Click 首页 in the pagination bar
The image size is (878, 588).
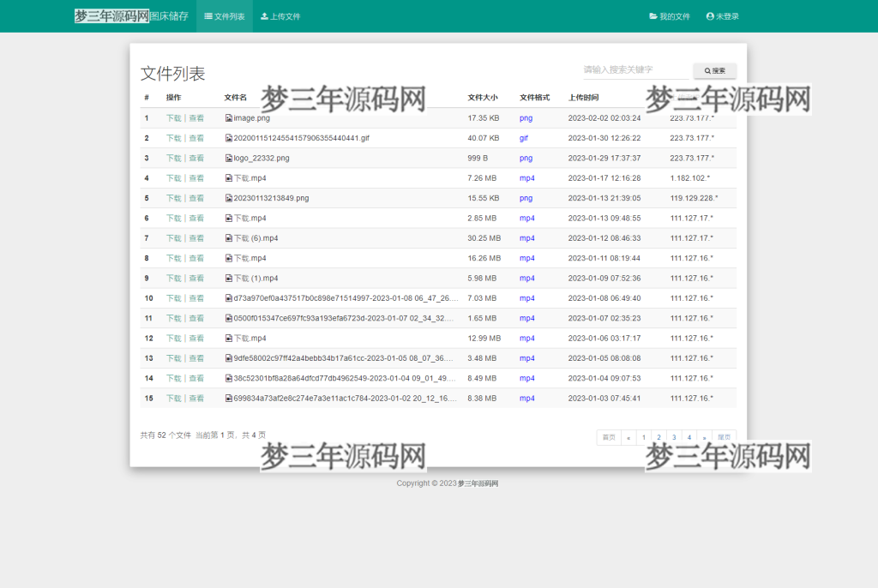609,437
